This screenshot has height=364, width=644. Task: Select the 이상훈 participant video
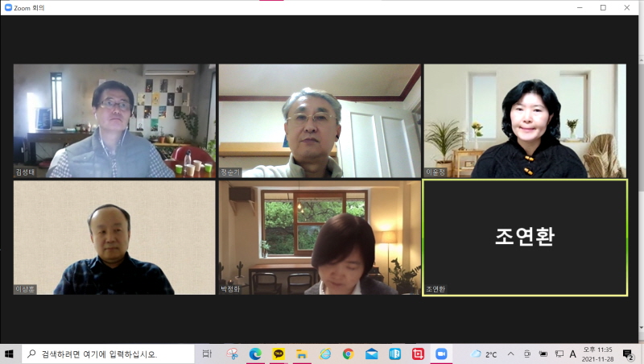click(x=114, y=238)
